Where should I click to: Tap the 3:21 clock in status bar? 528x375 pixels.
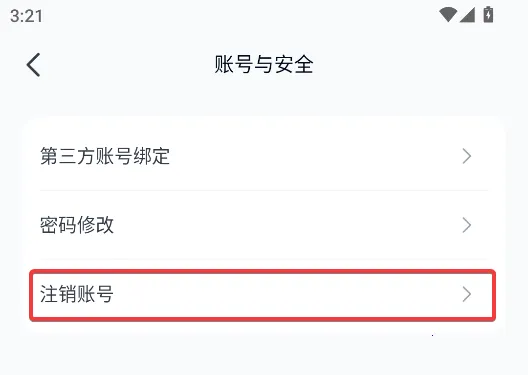coord(26,16)
